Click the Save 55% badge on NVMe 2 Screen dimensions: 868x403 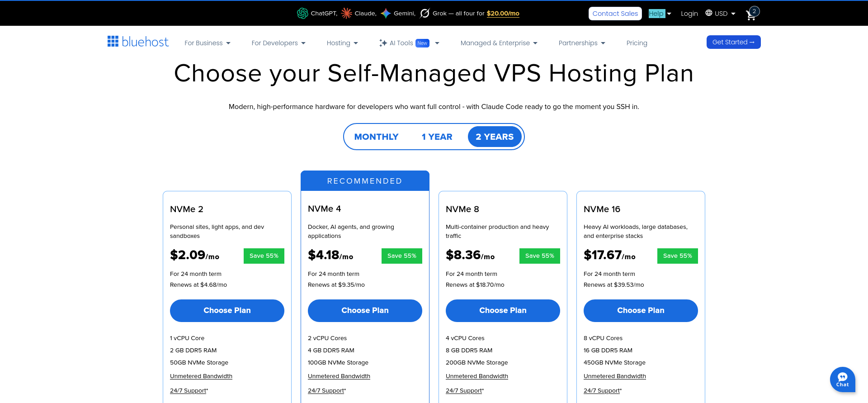pyautogui.click(x=264, y=256)
